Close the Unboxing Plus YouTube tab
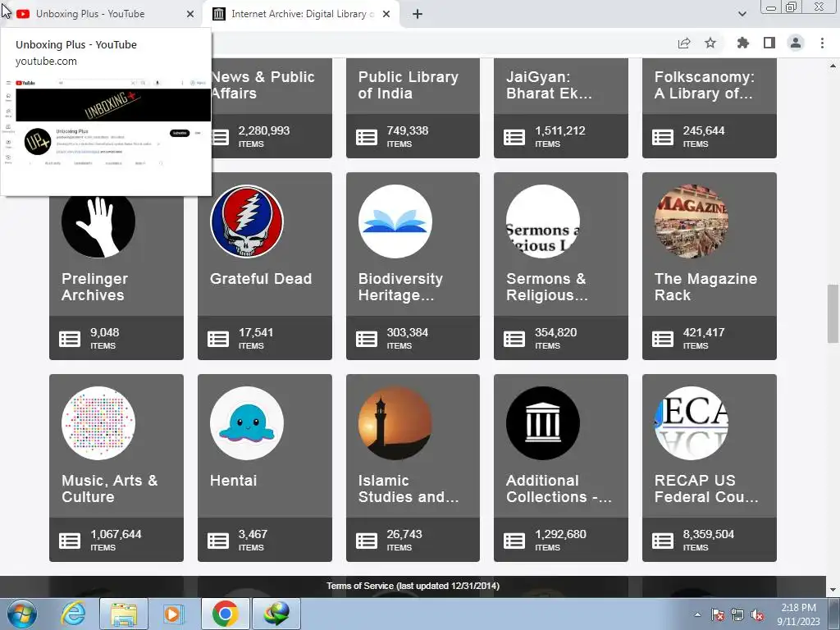The height and width of the screenshot is (630, 840). click(x=190, y=14)
